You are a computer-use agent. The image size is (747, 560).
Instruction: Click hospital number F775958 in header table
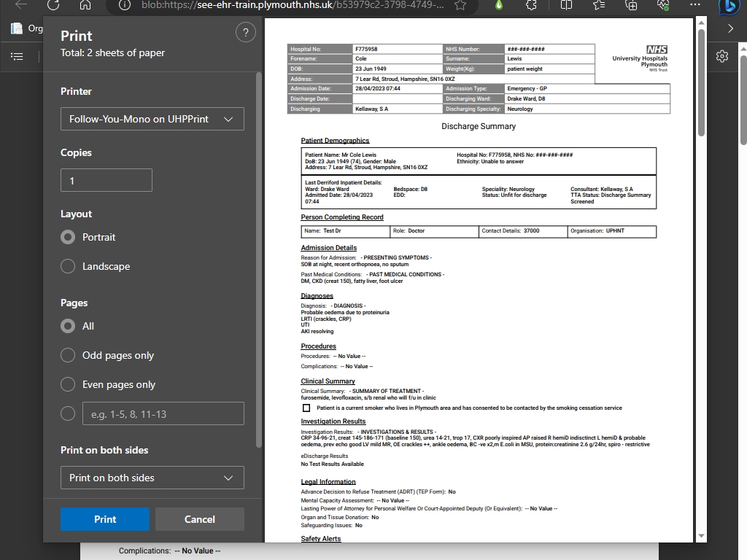pos(366,49)
